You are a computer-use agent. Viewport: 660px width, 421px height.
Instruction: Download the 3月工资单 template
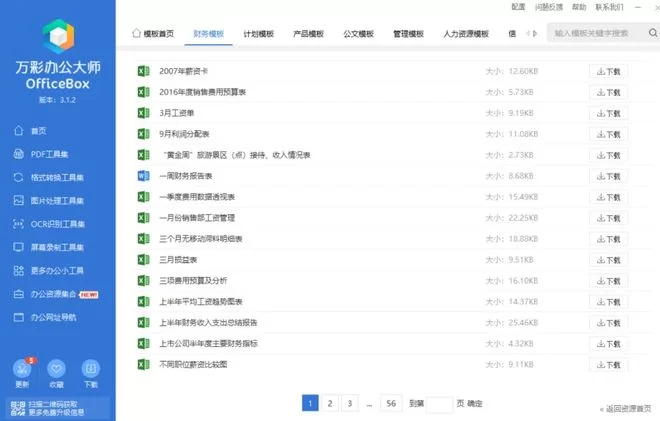pyautogui.click(x=608, y=114)
